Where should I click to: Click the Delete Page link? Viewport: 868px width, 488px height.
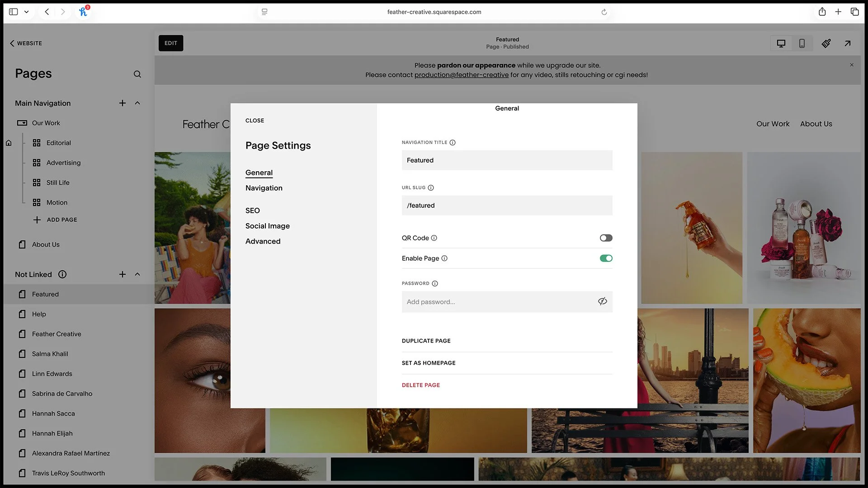coord(420,385)
